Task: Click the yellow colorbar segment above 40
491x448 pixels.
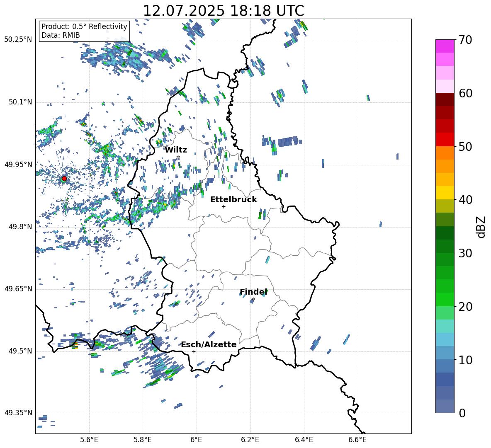Action: (445, 193)
